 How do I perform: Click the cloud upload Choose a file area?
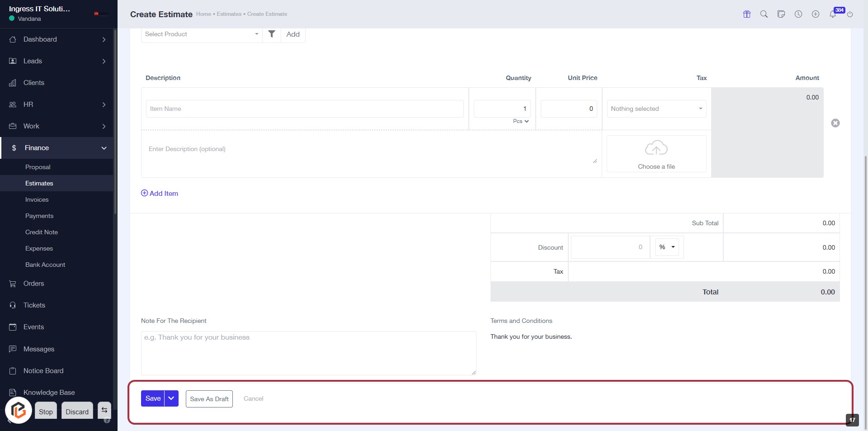(656, 154)
